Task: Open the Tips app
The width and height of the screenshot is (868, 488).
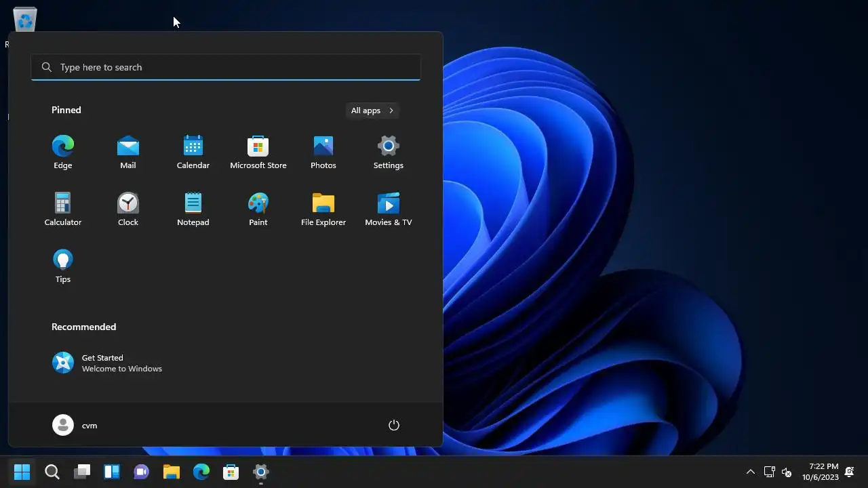Action: (x=63, y=266)
